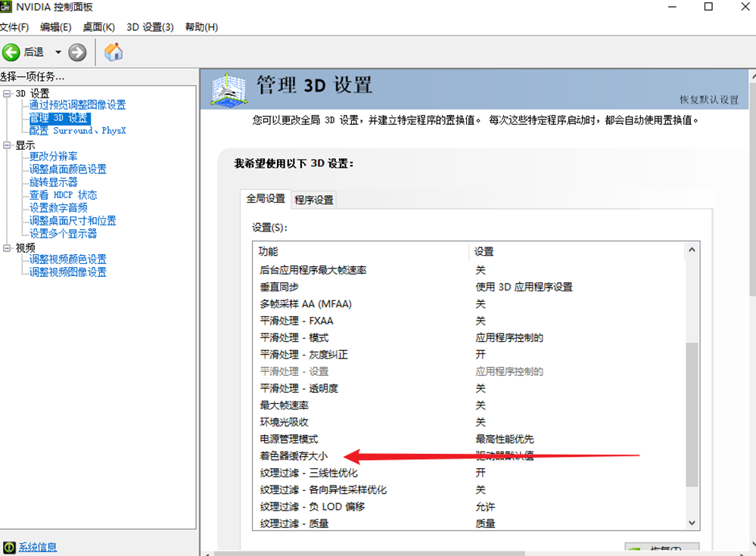Image resolution: width=756 pixels, height=556 pixels.
Task: Open the 3D 设置(3) menu
Action: (x=150, y=27)
